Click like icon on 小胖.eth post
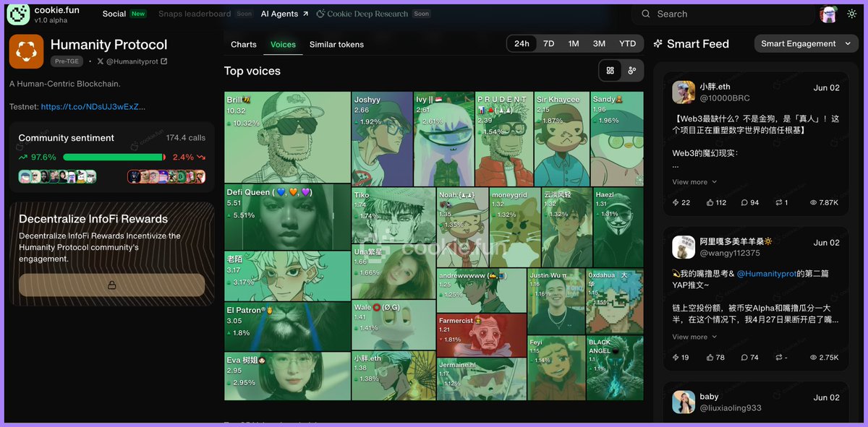868x427 pixels. pos(710,202)
